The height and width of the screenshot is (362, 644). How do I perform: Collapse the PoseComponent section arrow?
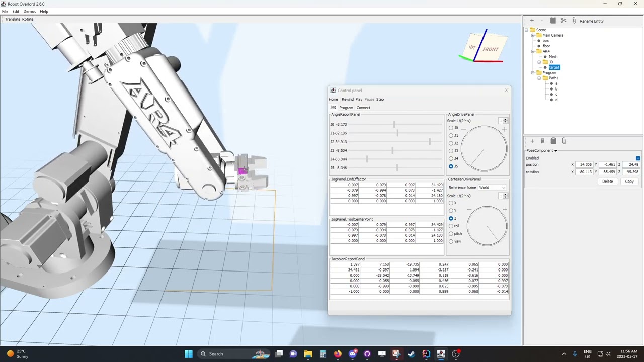556,151
